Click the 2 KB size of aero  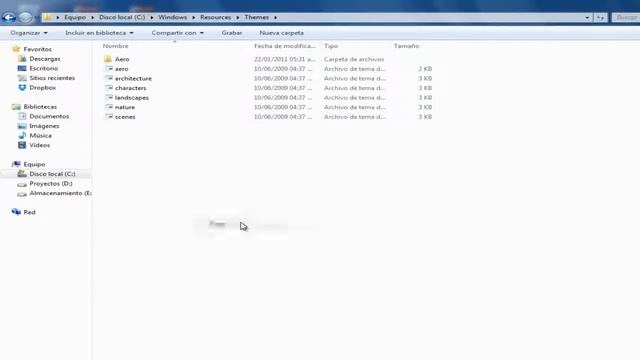click(425, 69)
